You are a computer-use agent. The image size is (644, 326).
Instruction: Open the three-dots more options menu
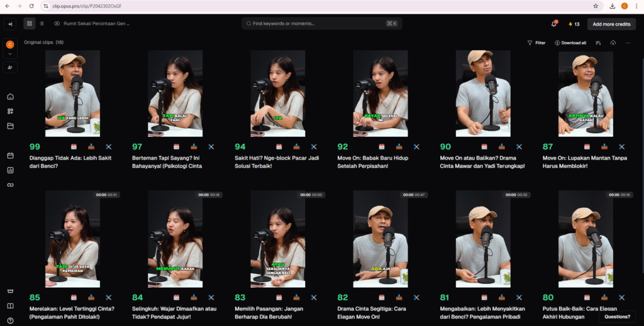[628, 43]
